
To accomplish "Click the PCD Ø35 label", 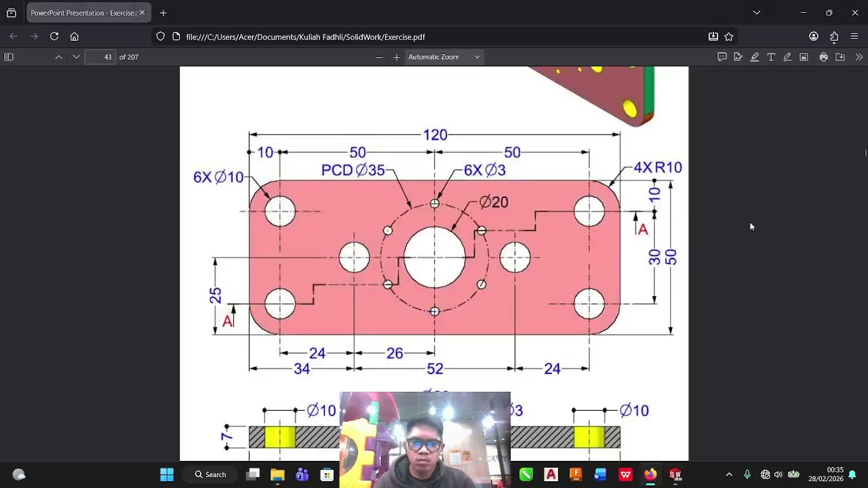I will [353, 170].
